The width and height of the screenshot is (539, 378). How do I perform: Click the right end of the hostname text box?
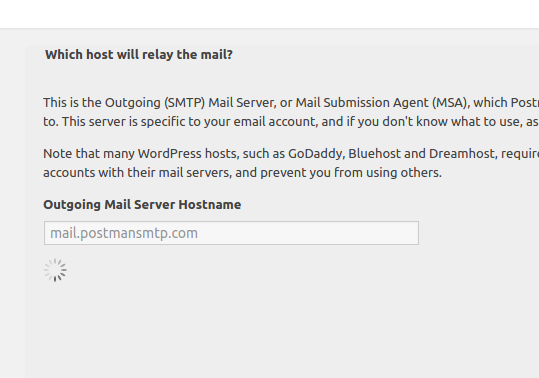click(409, 233)
